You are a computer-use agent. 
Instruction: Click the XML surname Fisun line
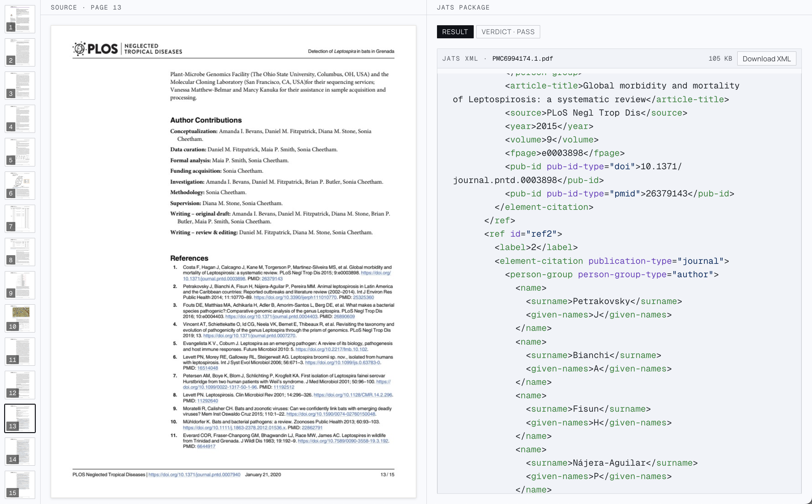(588, 409)
